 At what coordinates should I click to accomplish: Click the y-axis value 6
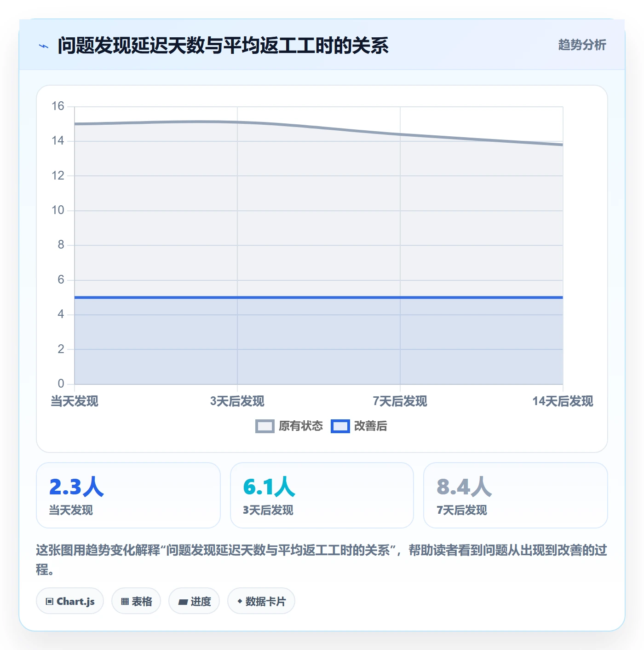[x=61, y=280]
